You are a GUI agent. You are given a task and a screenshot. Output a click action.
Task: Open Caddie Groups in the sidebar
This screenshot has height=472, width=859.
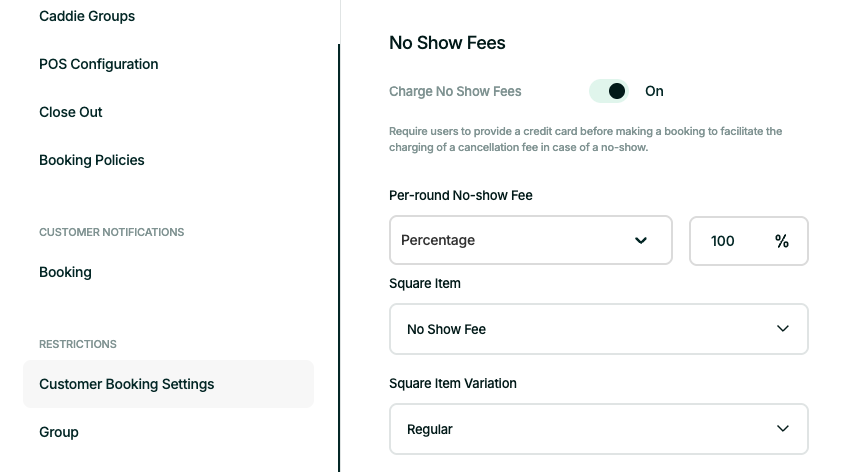click(x=87, y=16)
